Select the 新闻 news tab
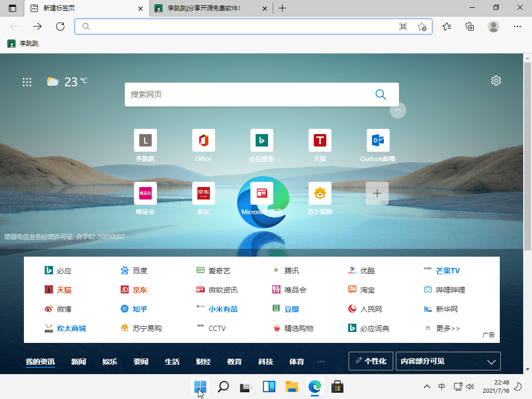The width and height of the screenshot is (532, 399). (78, 362)
